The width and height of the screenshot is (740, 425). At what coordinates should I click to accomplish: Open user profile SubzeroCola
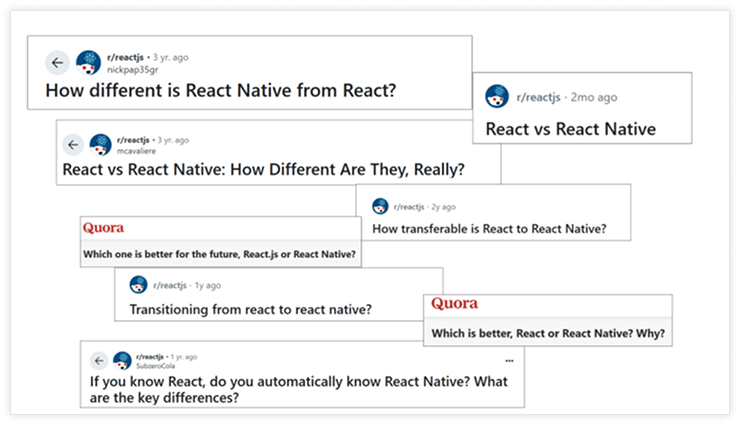click(x=156, y=366)
